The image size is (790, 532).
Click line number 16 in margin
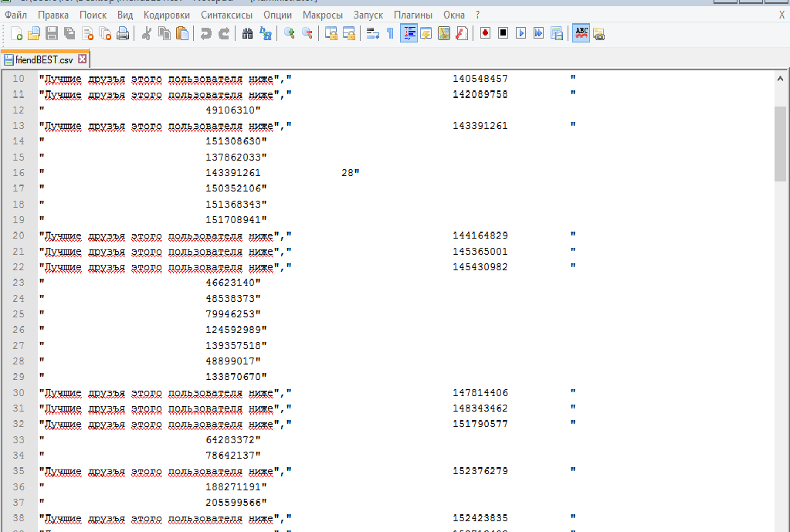click(19, 173)
